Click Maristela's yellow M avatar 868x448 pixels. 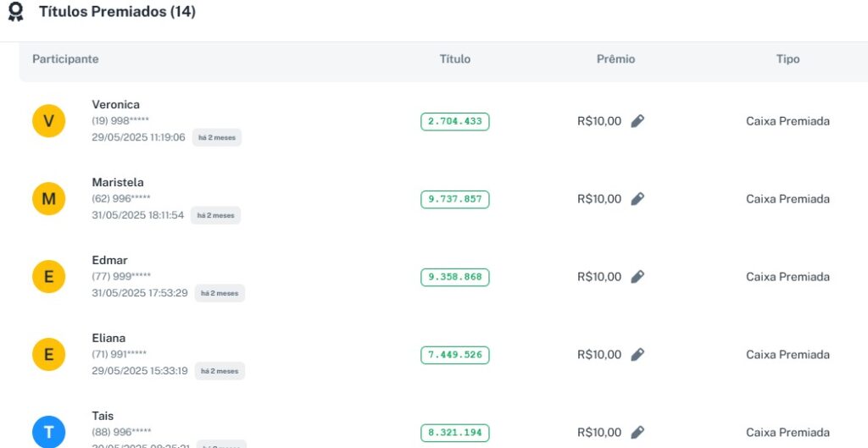[48, 199]
